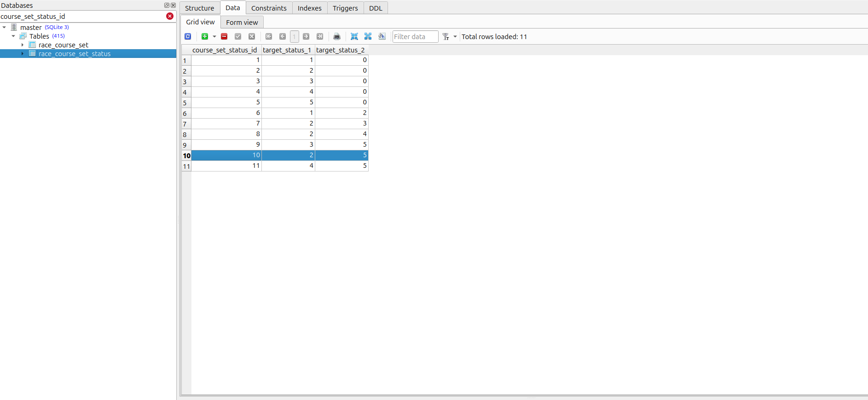Delete selected row with red minus
The image size is (868, 400).
click(224, 37)
